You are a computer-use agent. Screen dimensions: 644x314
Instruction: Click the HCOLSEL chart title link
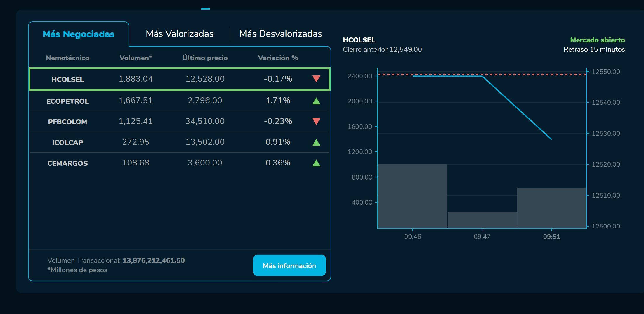coord(360,40)
